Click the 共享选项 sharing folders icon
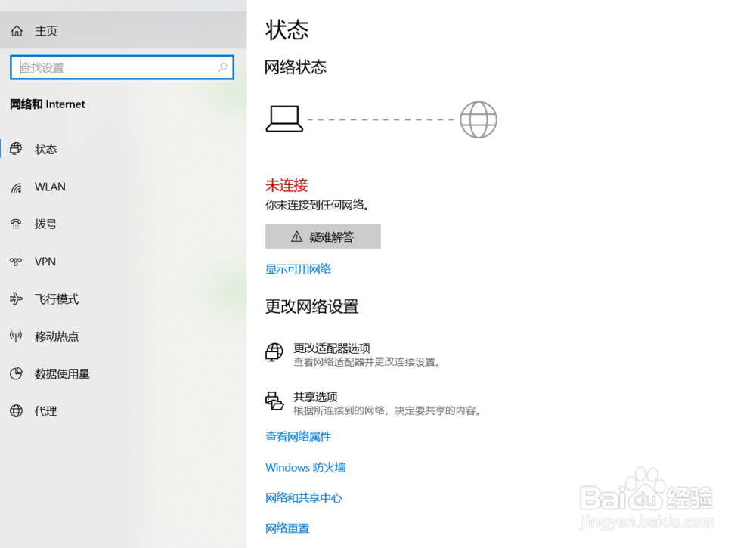Screen dimensions: 756x548 (x=273, y=401)
